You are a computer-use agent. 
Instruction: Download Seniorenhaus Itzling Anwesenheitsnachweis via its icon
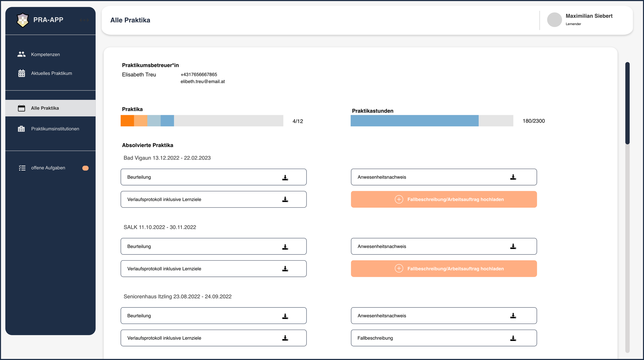click(513, 315)
